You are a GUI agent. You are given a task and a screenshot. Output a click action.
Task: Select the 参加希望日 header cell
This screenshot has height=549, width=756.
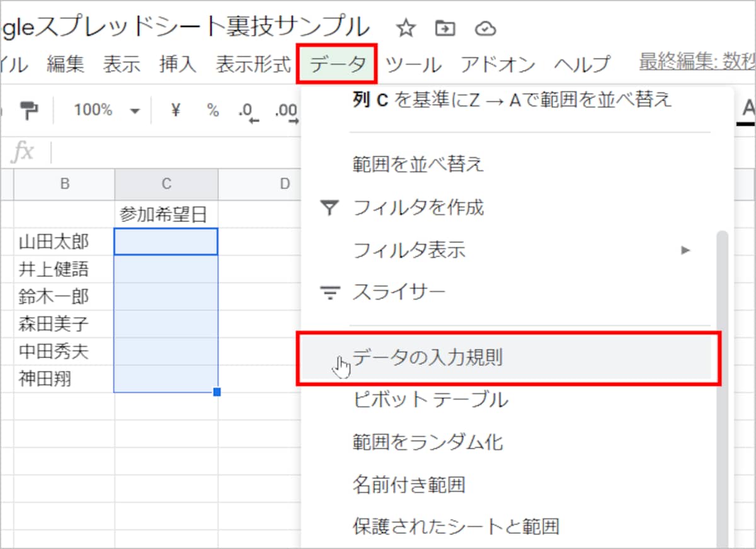[166, 215]
